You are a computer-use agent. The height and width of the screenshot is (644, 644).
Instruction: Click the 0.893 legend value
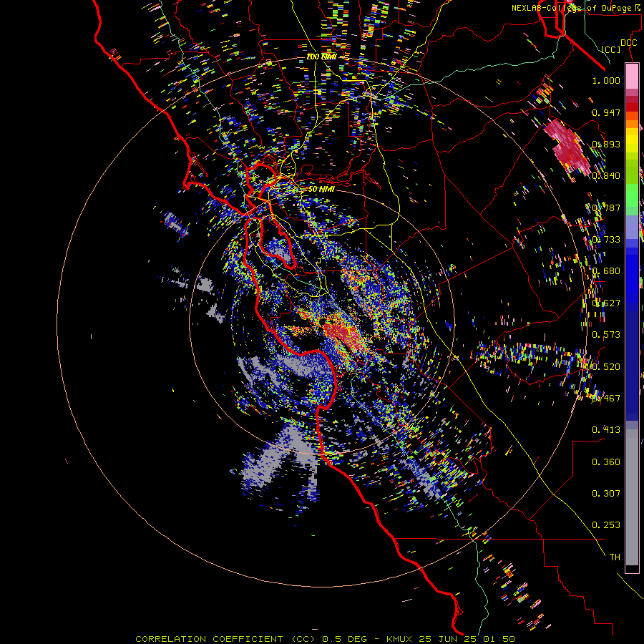(x=606, y=144)
